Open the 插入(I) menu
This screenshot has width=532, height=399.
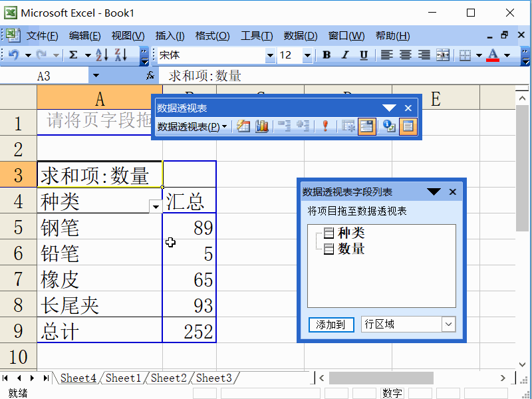pos(170,36)
